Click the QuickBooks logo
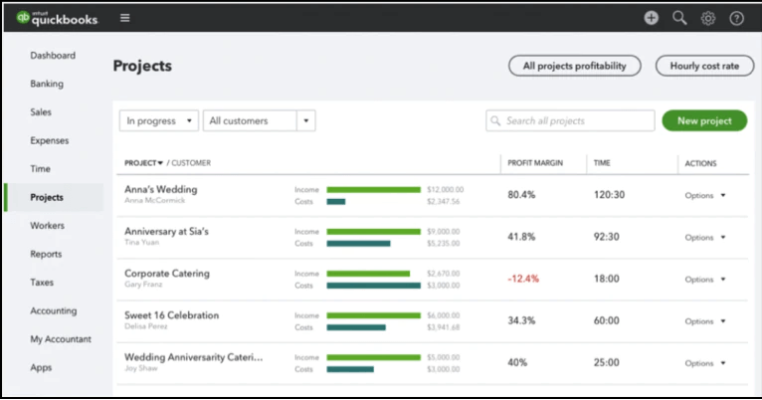This screenshot has height=400, width=762. [x=57, y=18]
